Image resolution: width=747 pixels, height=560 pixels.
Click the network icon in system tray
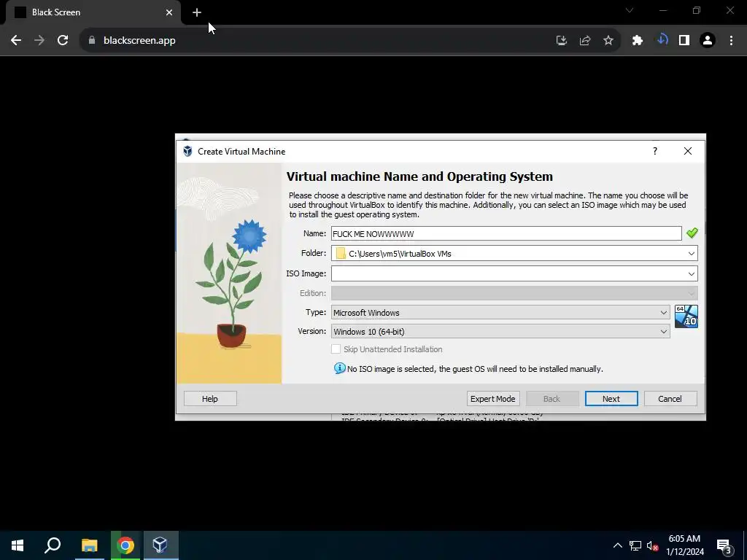coord(635,545)
